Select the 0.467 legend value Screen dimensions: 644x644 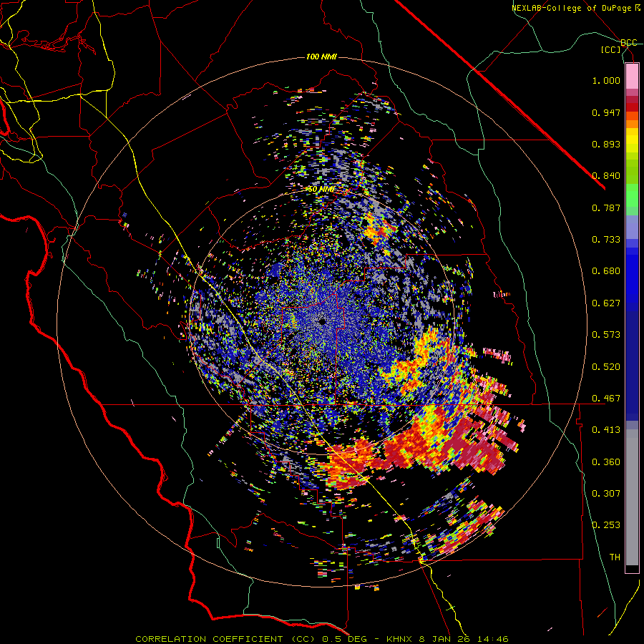pyautogui.click(x=606, y=399)
